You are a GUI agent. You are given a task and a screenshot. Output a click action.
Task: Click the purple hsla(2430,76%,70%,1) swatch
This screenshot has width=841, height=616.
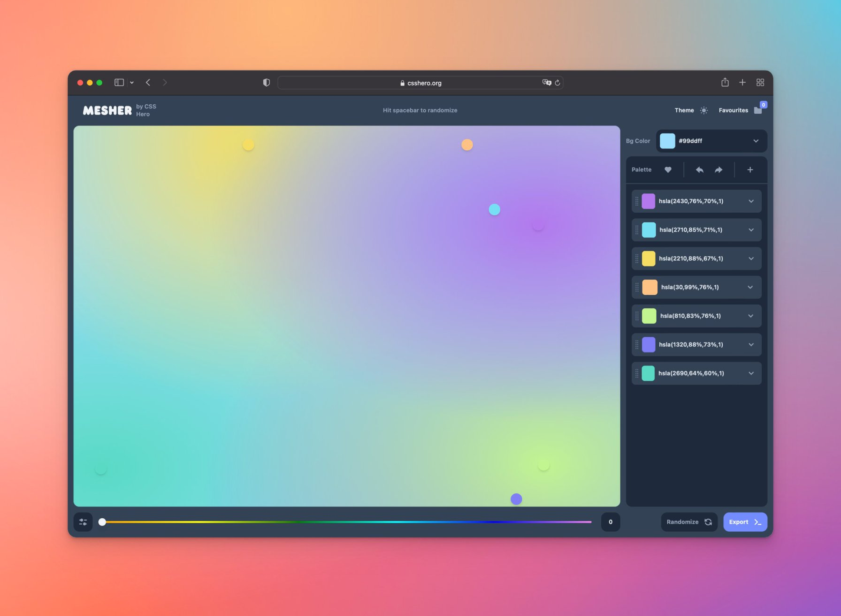pyautogui.click(x=648, y=201)
